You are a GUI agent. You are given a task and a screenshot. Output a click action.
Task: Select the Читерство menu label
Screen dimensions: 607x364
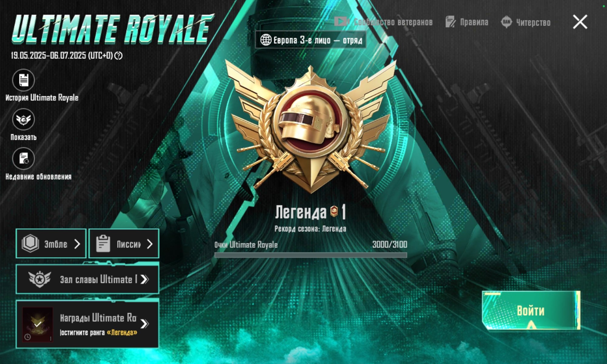pyautogui.click(x=533, y=22)
